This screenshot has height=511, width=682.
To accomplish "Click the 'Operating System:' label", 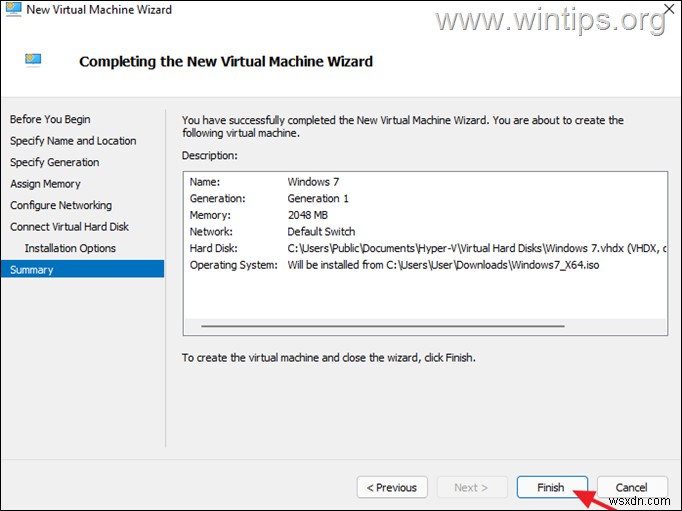I will point(234,265).
